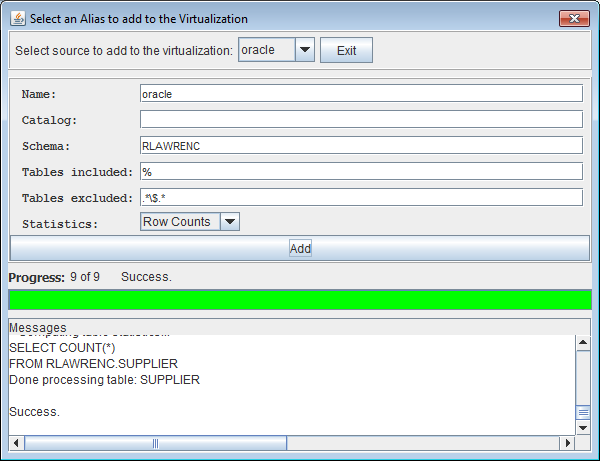Click the Schema field with RLAWRENC
This screenshot has width=600, height=461.
(360, 146)
